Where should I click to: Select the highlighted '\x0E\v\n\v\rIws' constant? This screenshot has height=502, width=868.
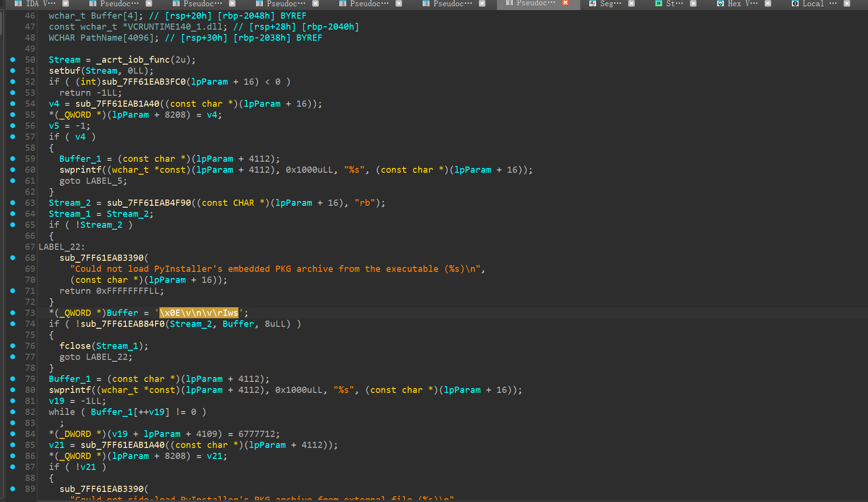tap(199, 313)
